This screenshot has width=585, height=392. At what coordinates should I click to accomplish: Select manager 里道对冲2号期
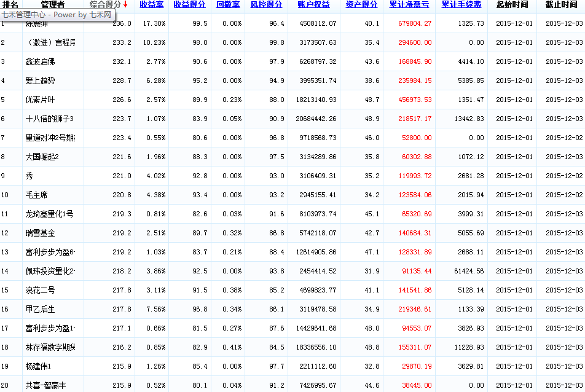(50, 138)
